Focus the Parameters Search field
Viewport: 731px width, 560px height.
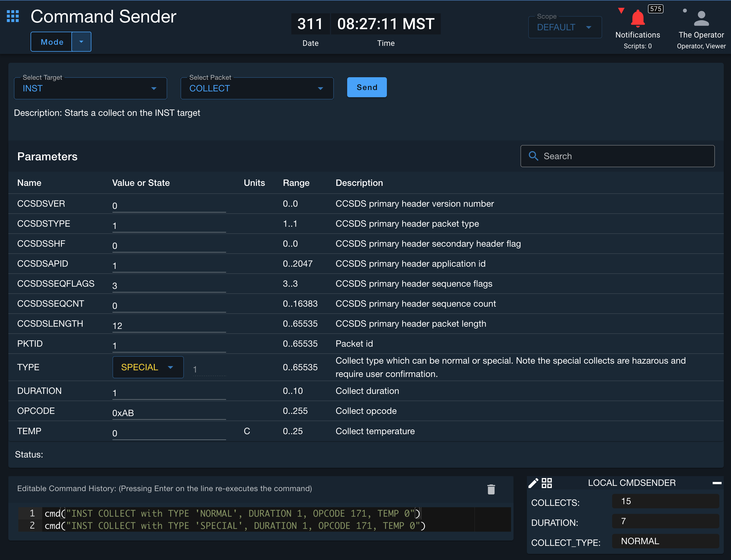(617, 156)
